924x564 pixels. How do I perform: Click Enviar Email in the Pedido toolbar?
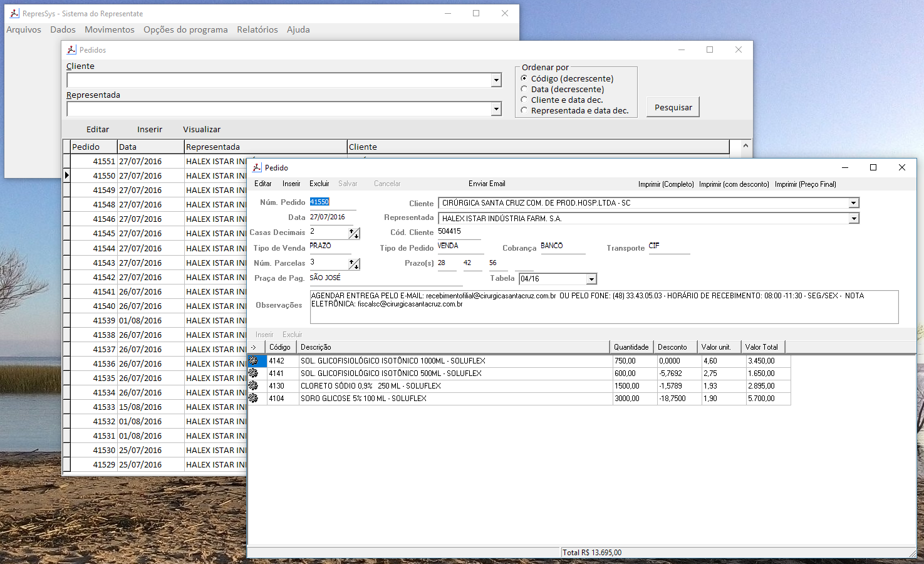(487, 184)
